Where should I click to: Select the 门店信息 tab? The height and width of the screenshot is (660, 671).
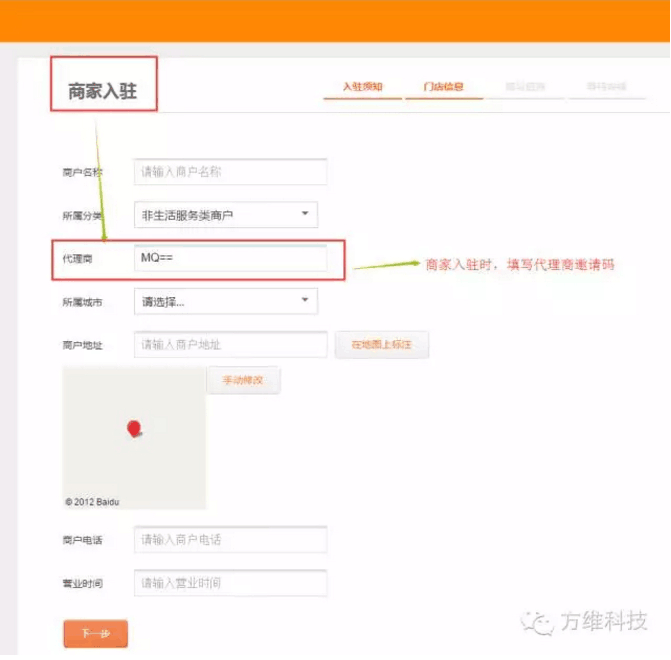442,87
